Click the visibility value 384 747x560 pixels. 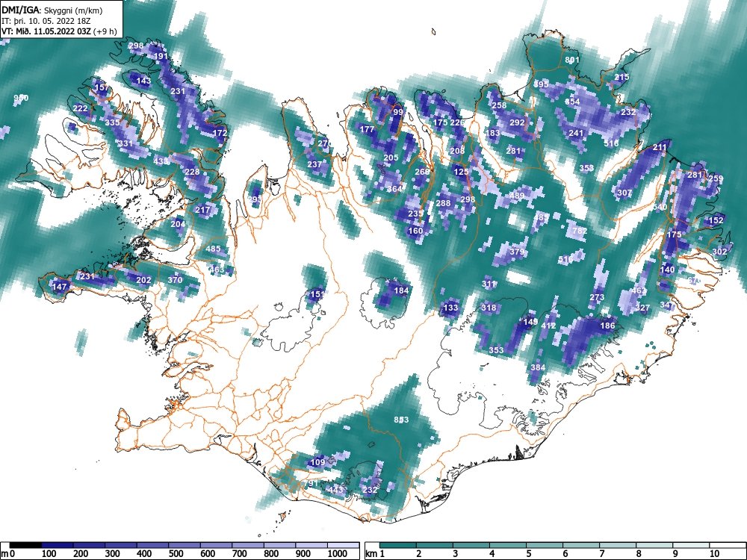point(537,367)
